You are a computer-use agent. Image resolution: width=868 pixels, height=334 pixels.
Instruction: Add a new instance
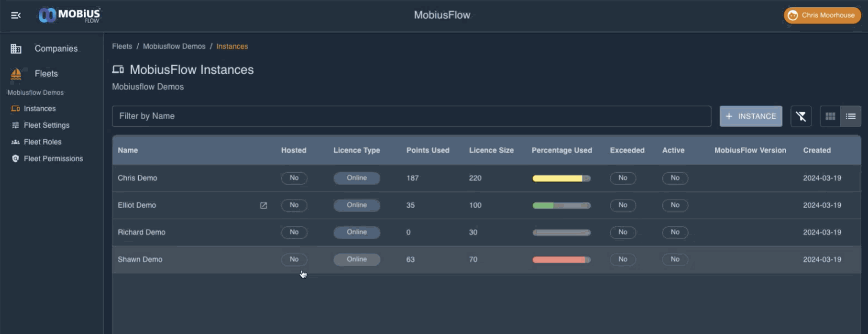coord(750,116)
